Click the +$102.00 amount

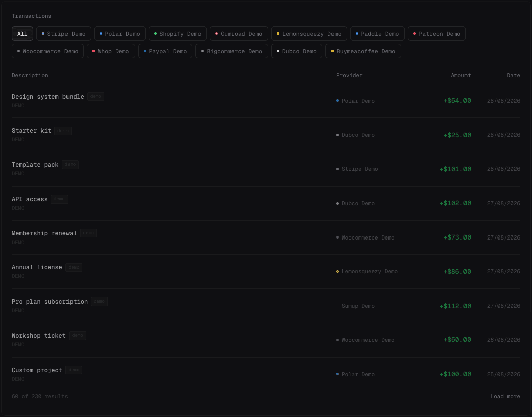455,203
